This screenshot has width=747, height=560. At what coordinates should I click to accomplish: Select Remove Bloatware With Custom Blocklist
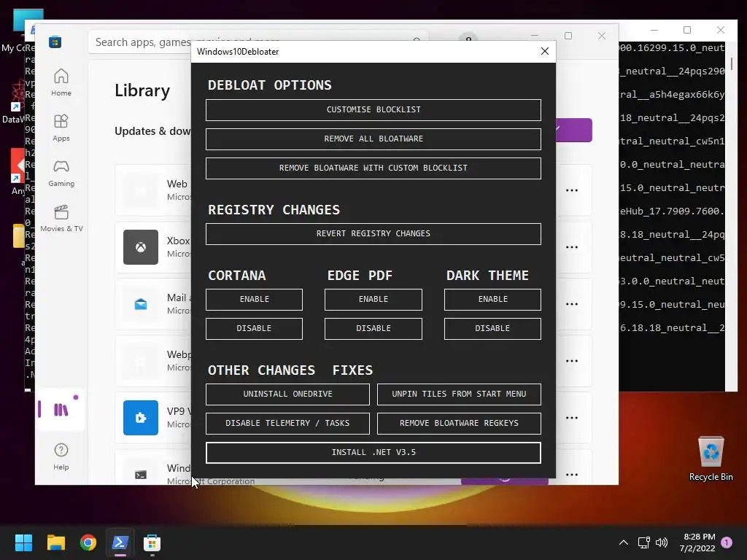pyautogui.click(x=373, y=168)
